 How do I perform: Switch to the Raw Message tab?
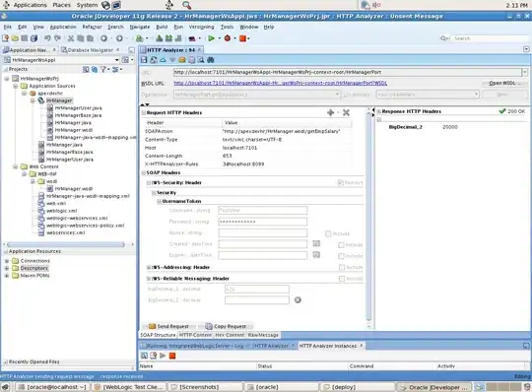263,335
